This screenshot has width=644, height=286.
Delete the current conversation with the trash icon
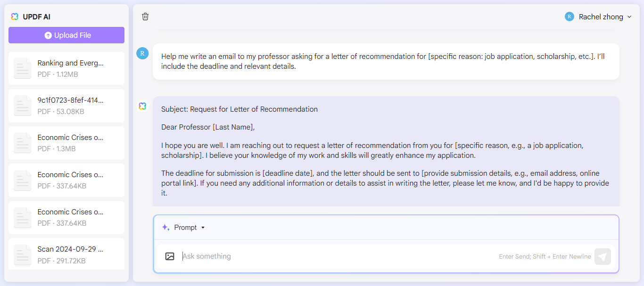(x=145, y=16)
